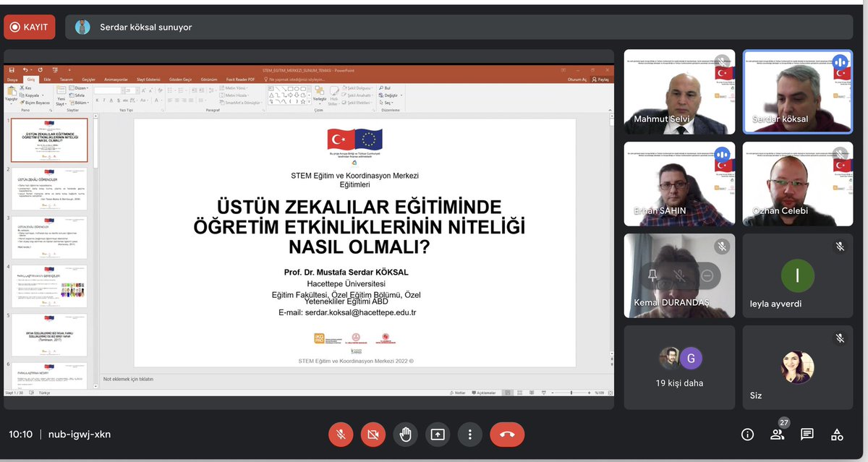Unmute the microphone in Meet
The width and height of the screenshot is (868, 462).
click(341, 434)
